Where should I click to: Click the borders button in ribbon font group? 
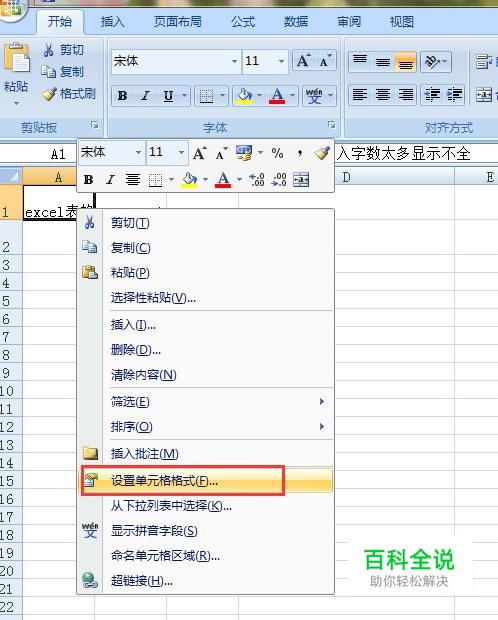coord(206,96)
